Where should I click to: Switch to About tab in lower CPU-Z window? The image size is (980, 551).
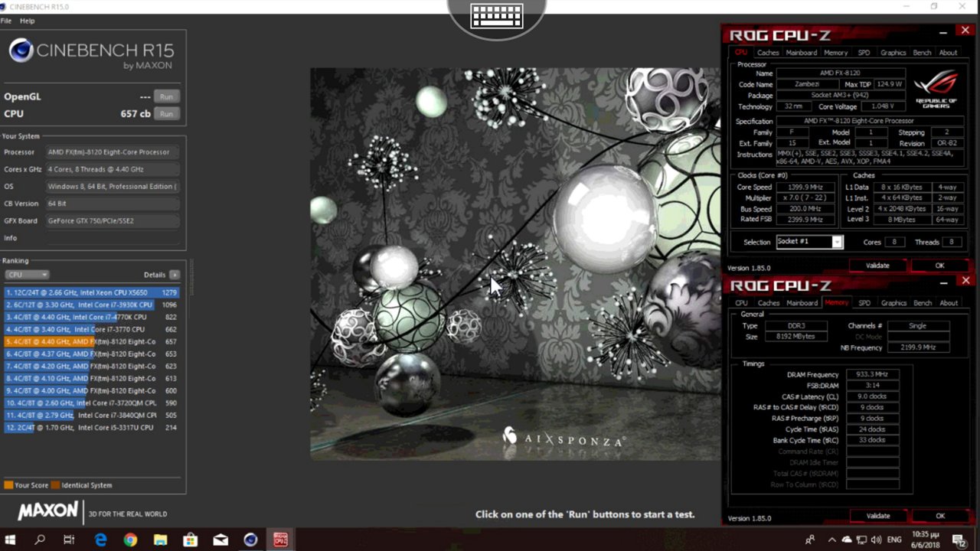pos(949,303)
